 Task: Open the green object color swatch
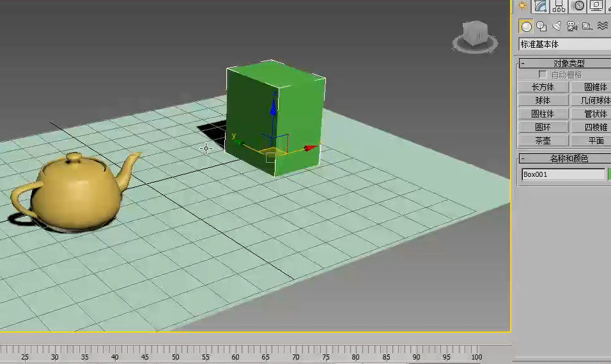click(610, 174)
